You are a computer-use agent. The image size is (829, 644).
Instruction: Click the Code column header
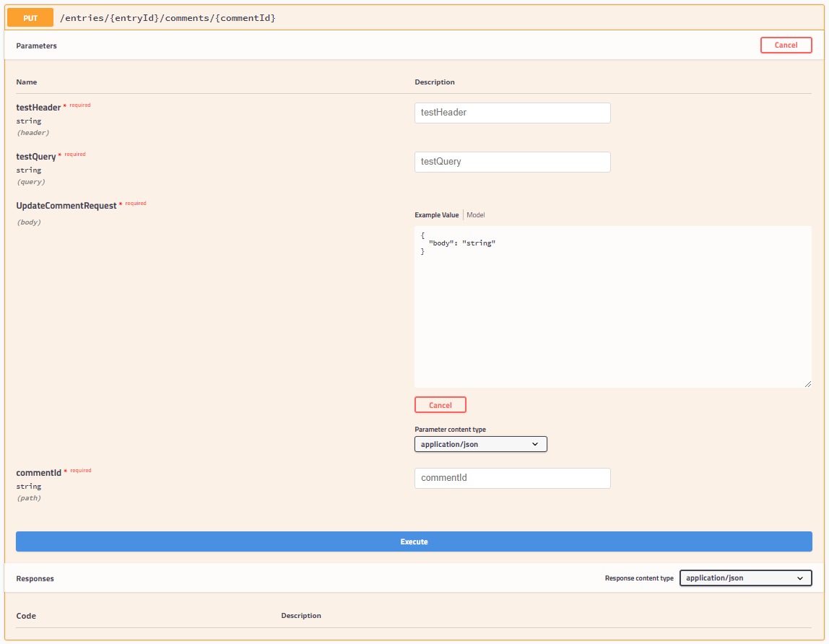[x=26, y=616]
